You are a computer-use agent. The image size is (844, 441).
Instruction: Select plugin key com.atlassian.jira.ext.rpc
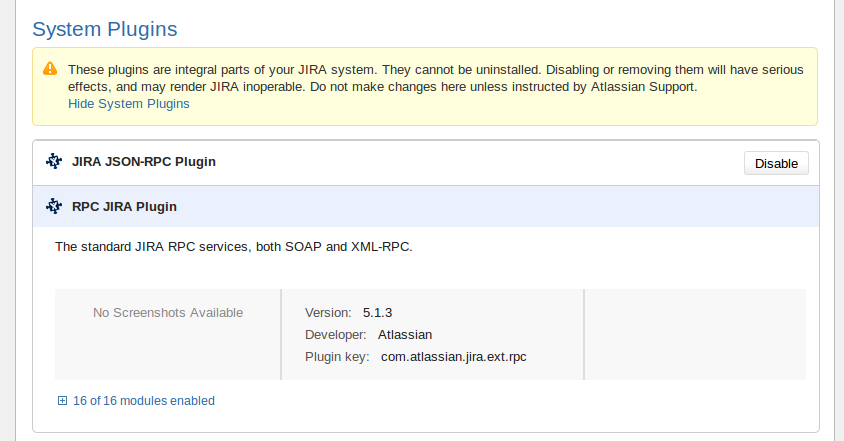tap(454, 356)
